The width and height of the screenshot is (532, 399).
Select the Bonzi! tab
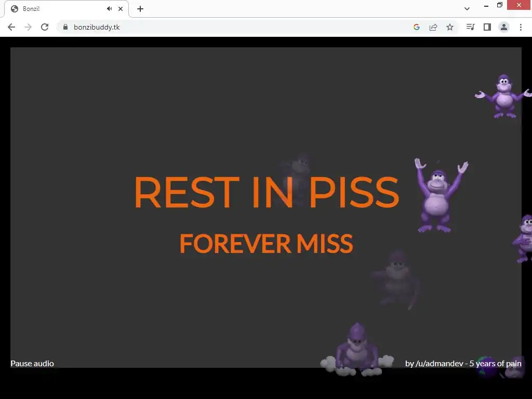click(x=66, y=9)
